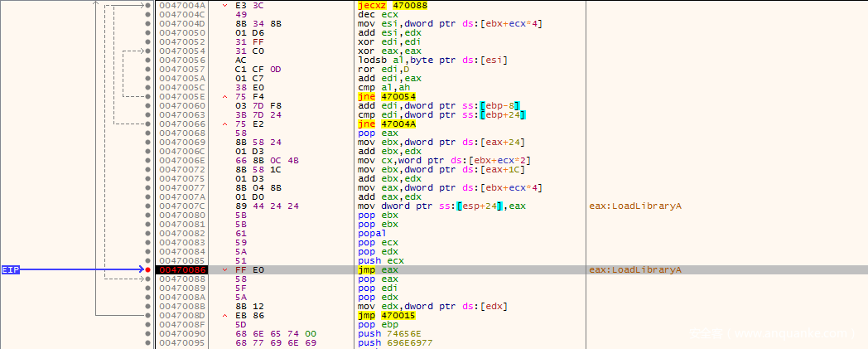Click the address 00470056 in address column
868x349 pixels.
point(181,60)
